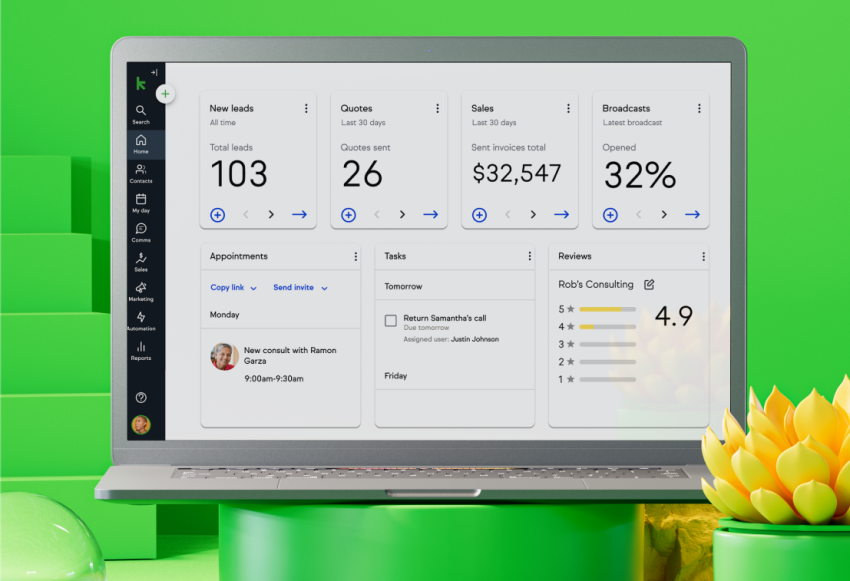Add a new lead with plus icon
The width and height of the screenshot is (850, 581).
point(217,215)
